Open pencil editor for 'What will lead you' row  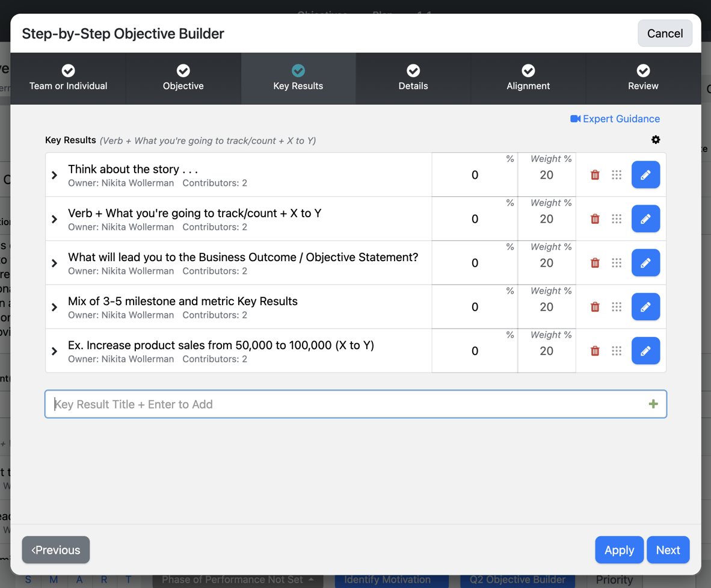pos(645,262)
